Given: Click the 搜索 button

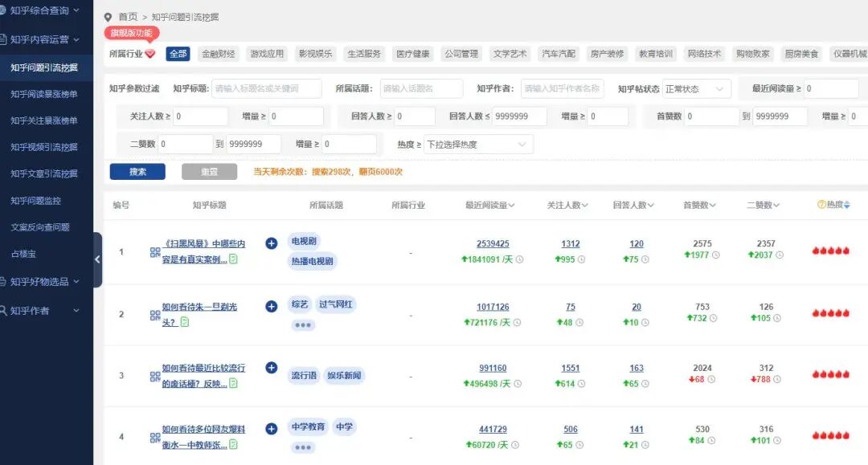Looking at the screenshot, I should click(x=137, y=172).
